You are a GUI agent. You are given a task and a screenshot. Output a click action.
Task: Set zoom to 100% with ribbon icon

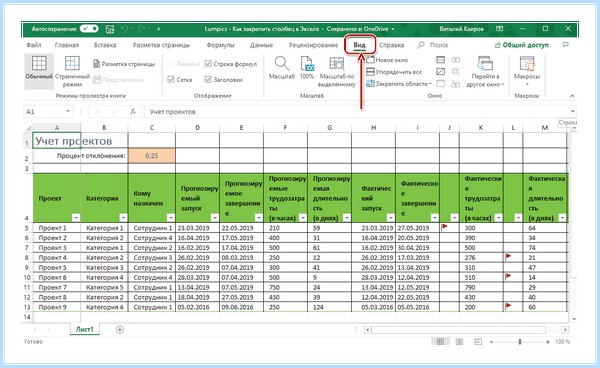307,68
